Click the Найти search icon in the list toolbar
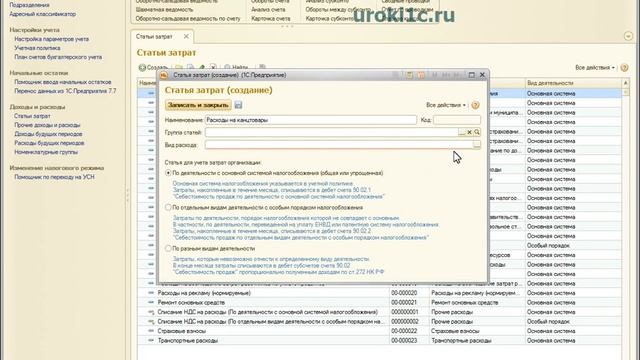The height and width of the screenshot is (360, 640). 227,67
